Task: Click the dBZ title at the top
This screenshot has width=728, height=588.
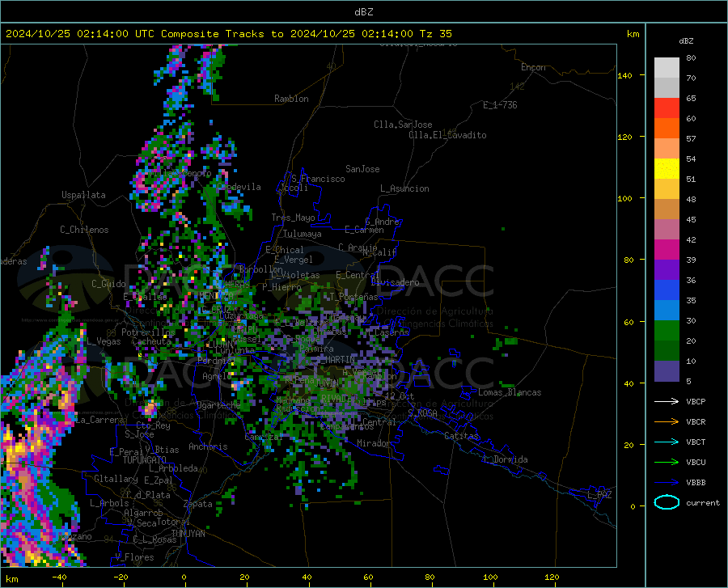Action: (363, 12)
